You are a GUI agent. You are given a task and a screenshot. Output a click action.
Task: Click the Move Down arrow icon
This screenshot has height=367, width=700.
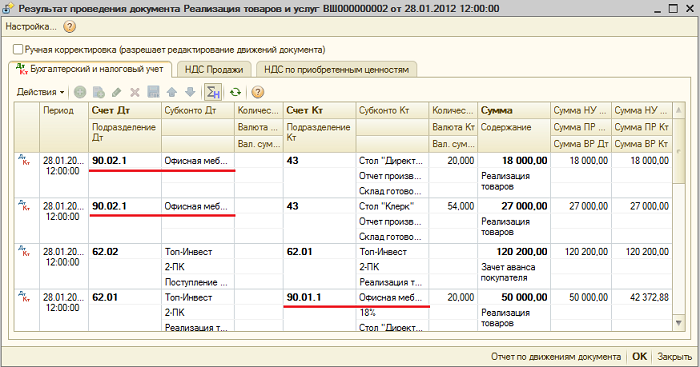coord(190,92)
